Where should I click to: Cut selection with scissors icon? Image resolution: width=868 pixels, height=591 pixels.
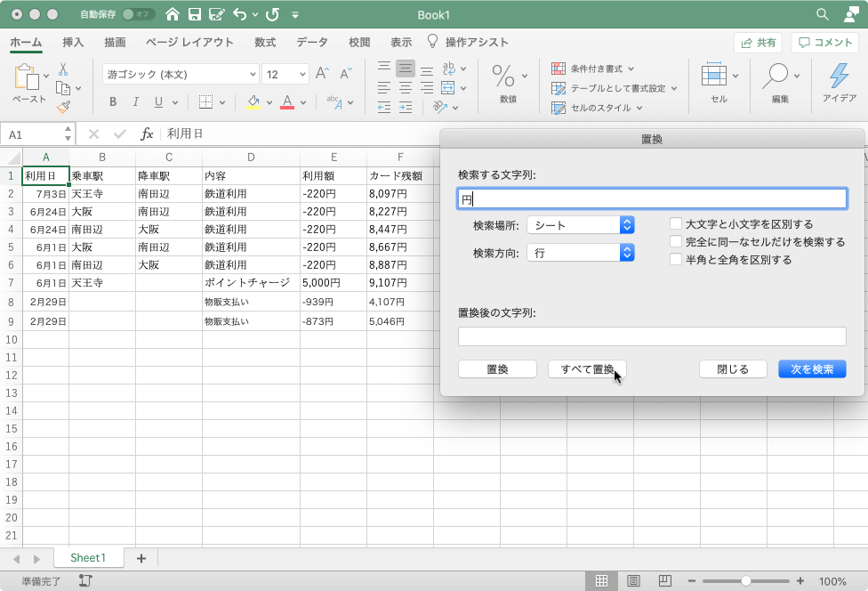click(63, 69)
